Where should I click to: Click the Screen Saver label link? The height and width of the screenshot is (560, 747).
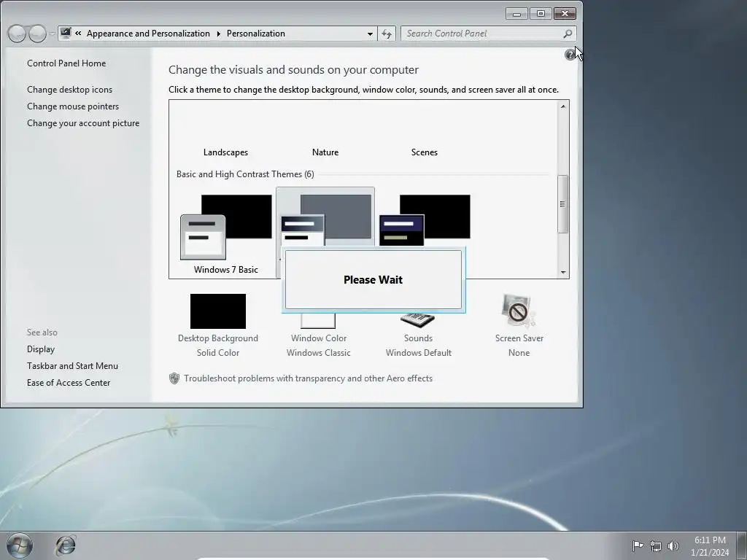click(x=519, y=338)
